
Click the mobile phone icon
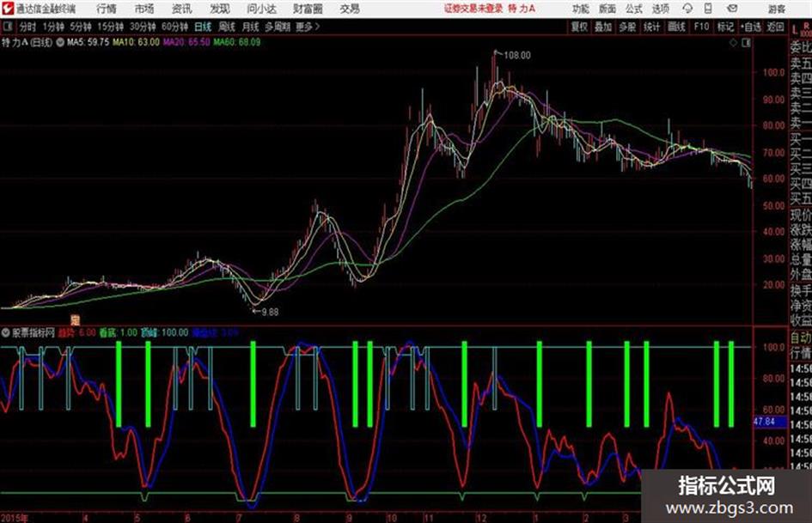[x=708, y=9]
